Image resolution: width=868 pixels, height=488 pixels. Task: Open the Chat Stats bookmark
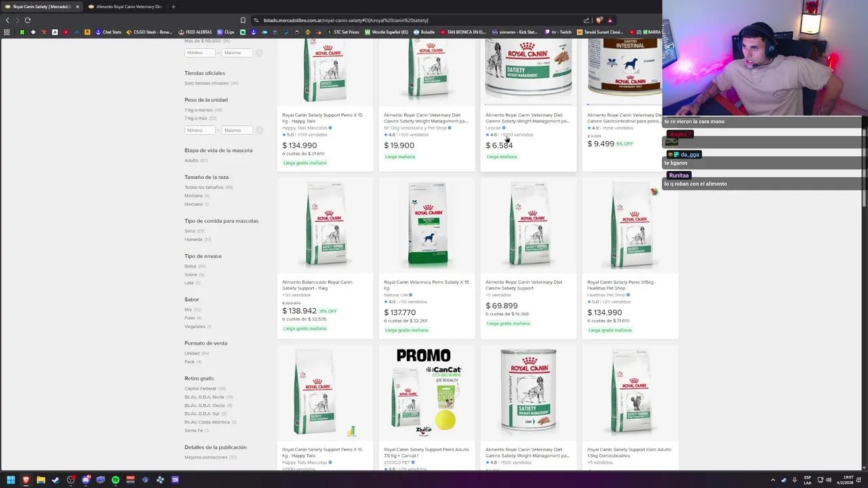pos(108,32)
